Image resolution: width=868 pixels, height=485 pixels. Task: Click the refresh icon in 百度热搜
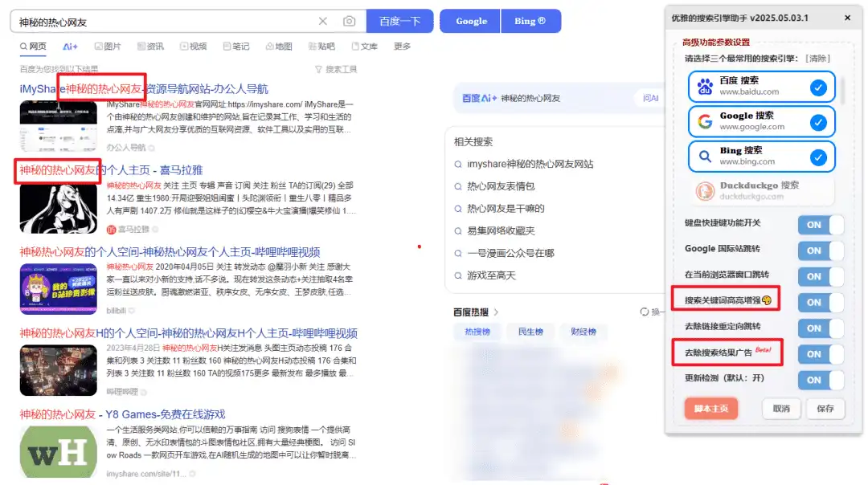coord(645,312)
